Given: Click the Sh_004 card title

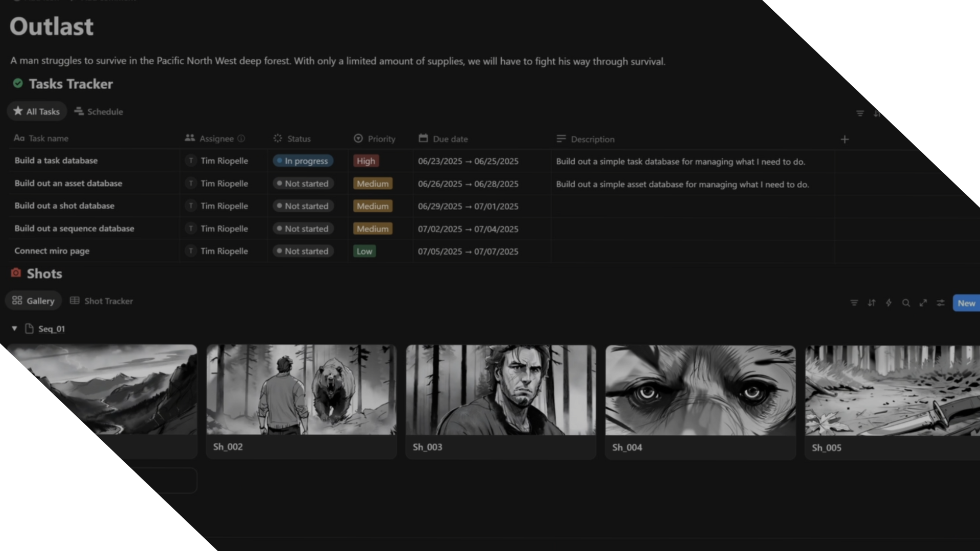Looking at the screenshot, I should click(627, 447).
